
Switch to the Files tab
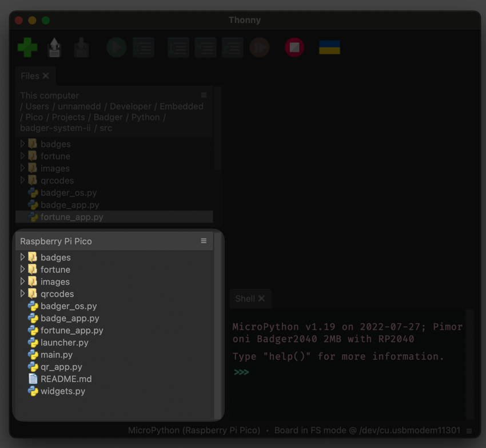30,76
